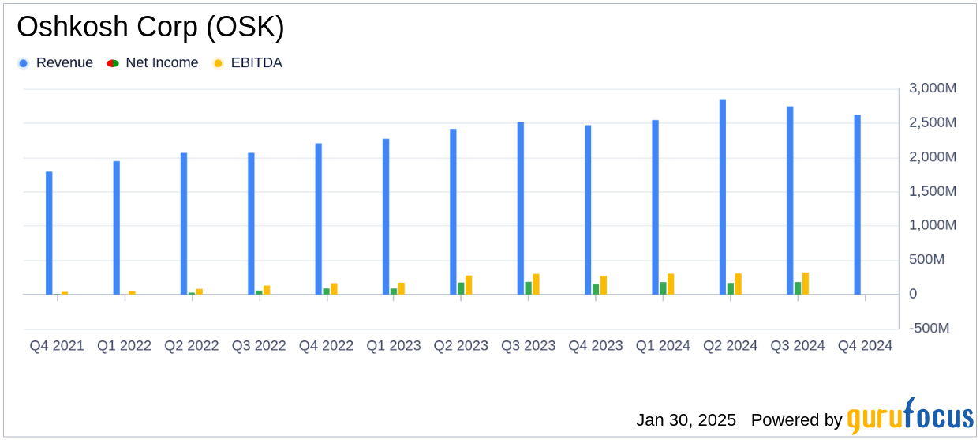Select the Q4 2023 revenue bar
Viewport: 980px width, 440px height.
[588, 210]
